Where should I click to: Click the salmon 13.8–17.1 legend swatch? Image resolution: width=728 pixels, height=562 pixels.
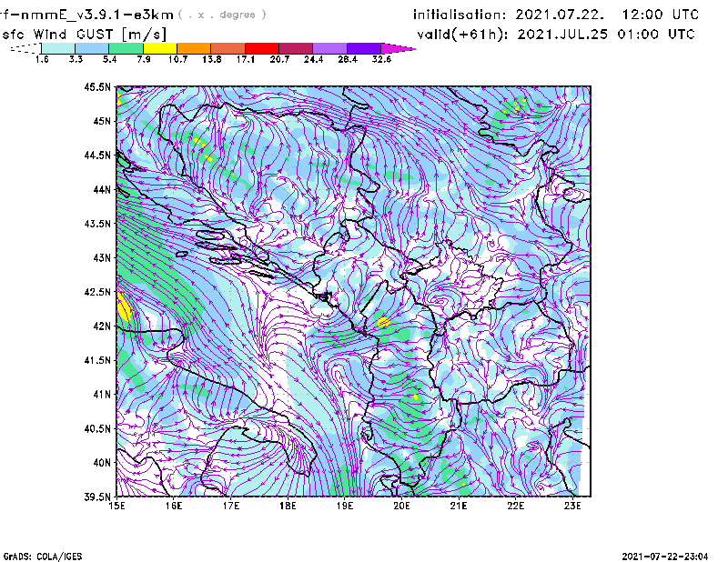(x=228, y=48)
